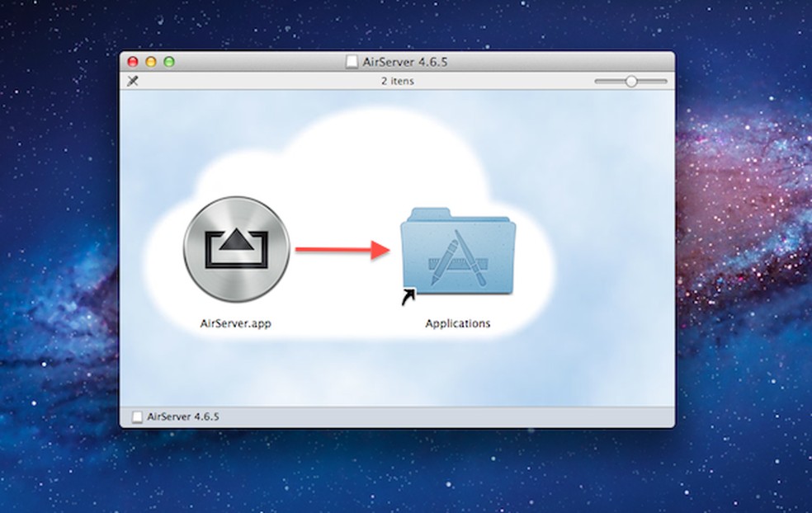This screenshot has width=812, height=513.
Task: Click the "2 itens" status text
Action: pyautogui.click(x=398, y=82)
